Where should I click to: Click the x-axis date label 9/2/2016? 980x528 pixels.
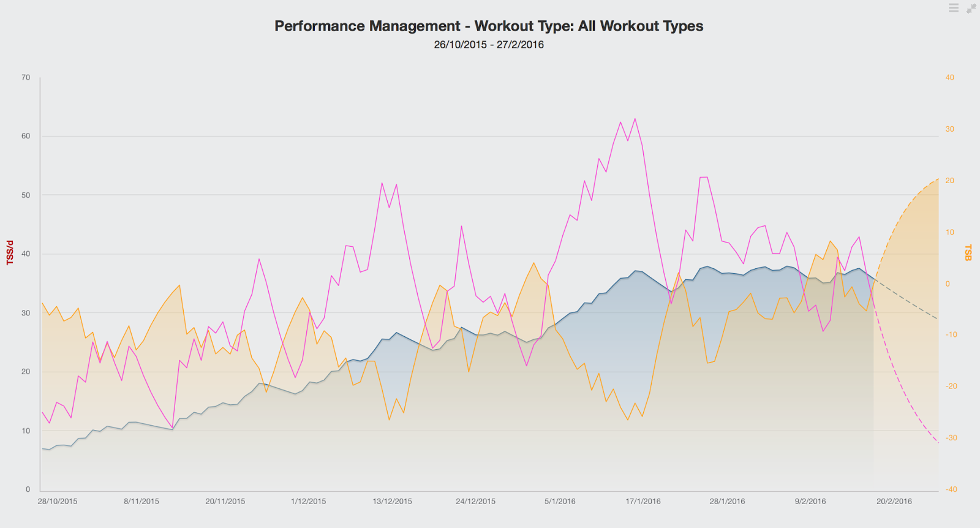pos(810,501)
